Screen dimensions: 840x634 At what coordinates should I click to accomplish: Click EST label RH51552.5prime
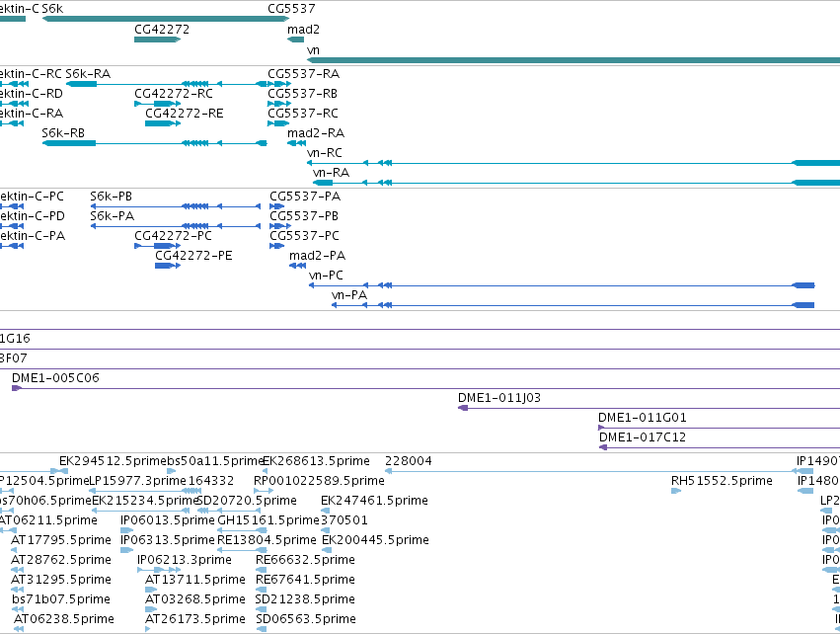pos(722,481)
